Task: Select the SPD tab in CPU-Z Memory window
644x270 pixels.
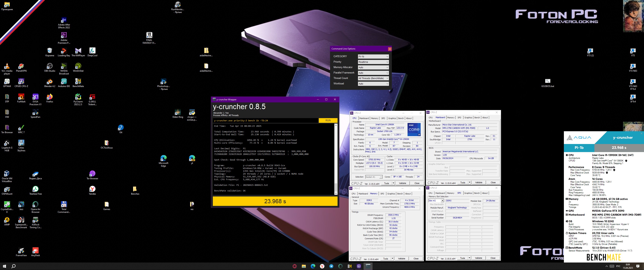Action: pos(382,194)
